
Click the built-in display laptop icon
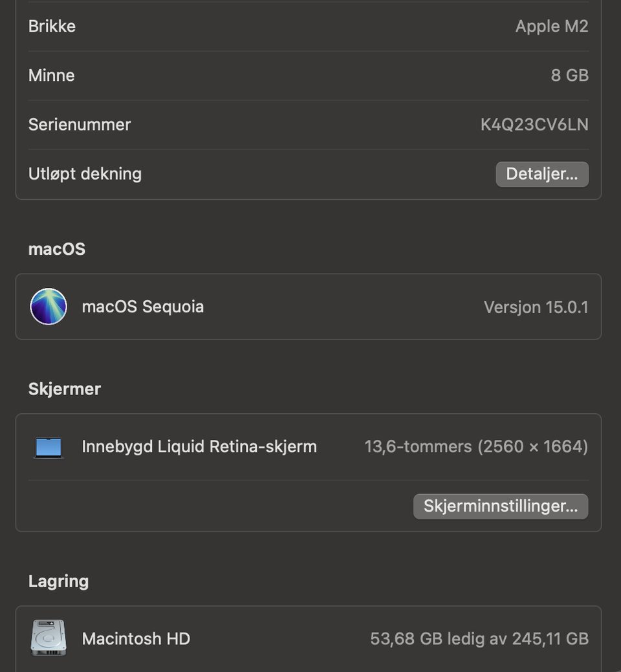coord(49,448)
